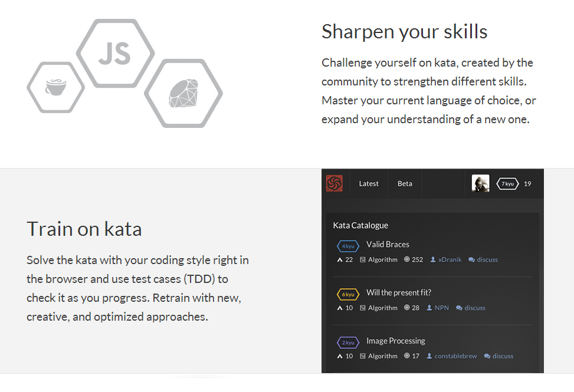Click the 7 kyu rank badge
This screenshot has height=392, width=574.
507,183
